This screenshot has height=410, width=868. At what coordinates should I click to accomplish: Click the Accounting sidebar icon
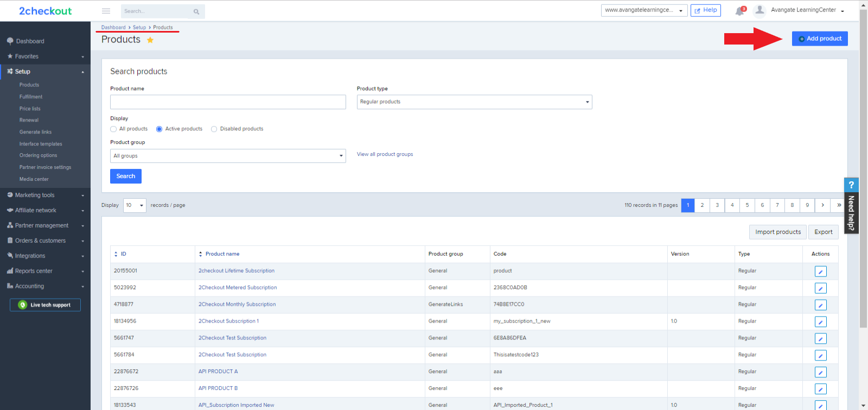10,286
